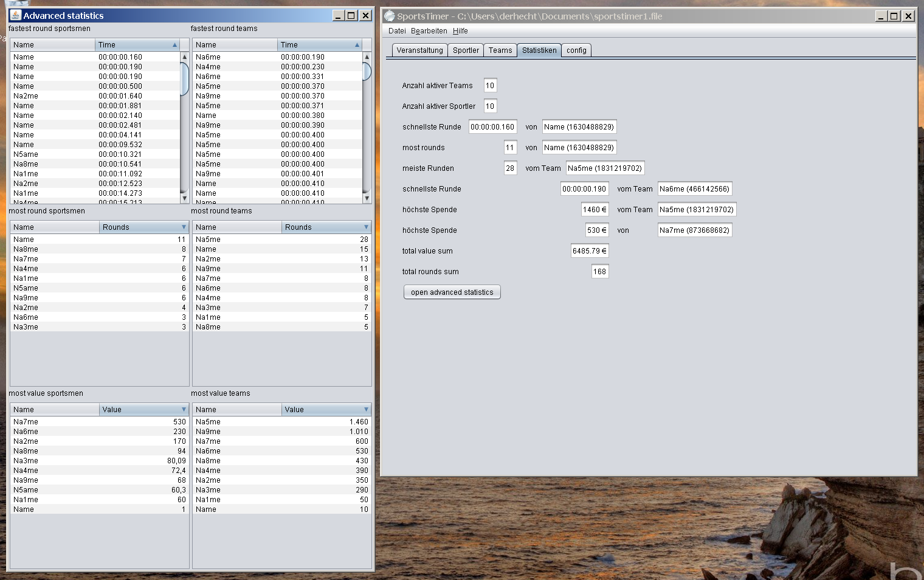Sort most round sportsmen by Rounds column
Viewport: 924px width, 580px height.
coord(143,227)
